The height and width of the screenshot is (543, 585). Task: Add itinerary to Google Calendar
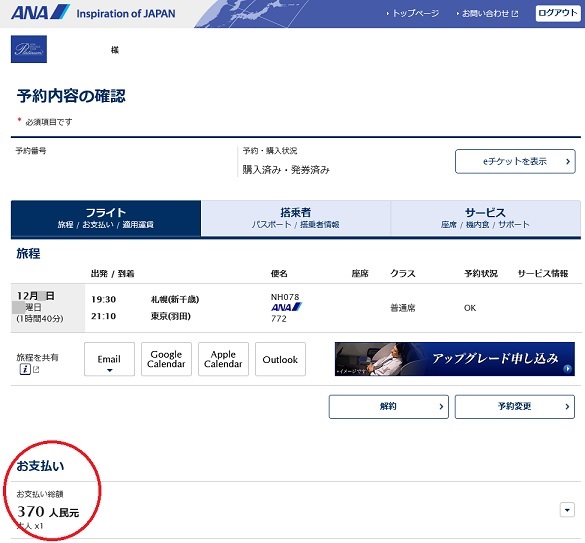tap(166, 359)
